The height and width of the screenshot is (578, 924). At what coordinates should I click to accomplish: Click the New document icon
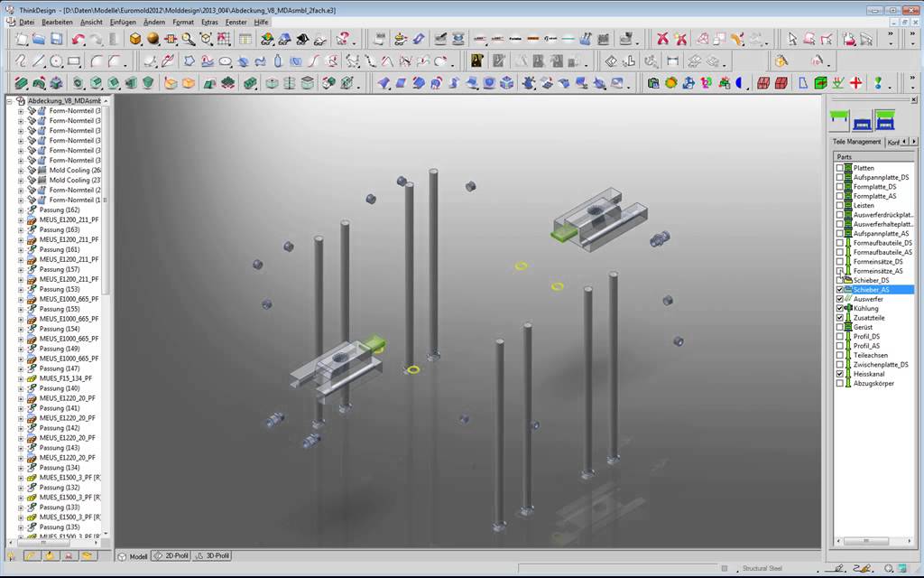(x=22, y=40)
